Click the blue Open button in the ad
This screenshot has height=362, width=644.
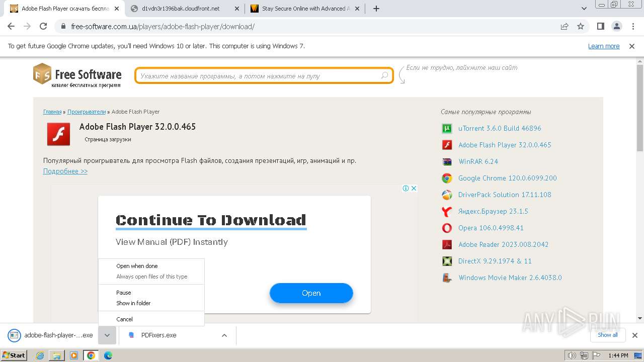311,293
